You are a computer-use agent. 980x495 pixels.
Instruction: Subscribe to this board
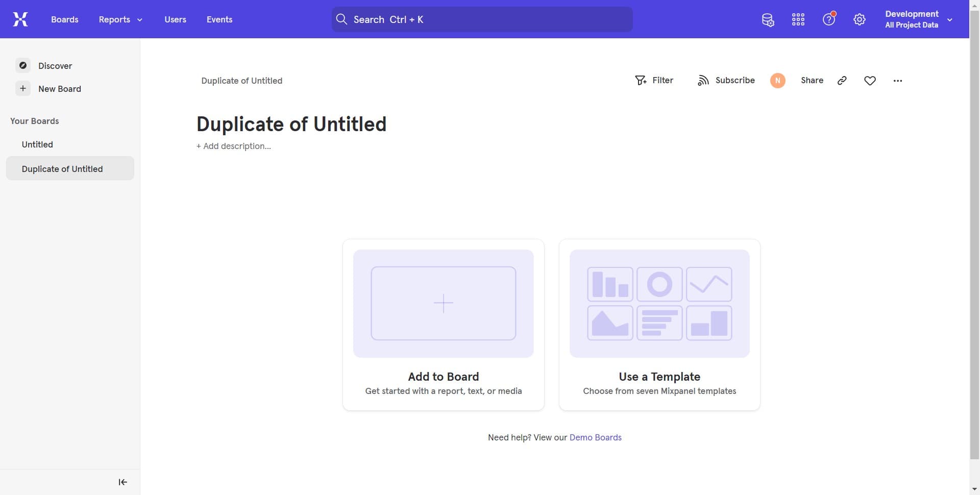pos(726,80)
